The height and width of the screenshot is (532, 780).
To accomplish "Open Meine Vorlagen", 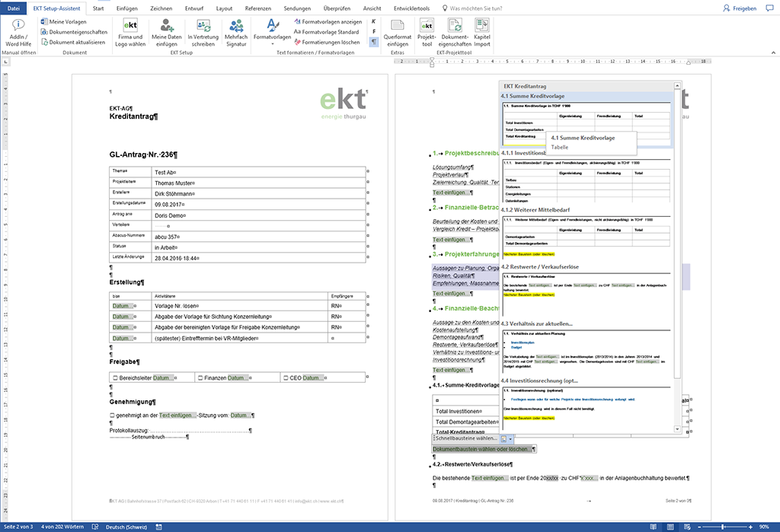I will [64, 21].
